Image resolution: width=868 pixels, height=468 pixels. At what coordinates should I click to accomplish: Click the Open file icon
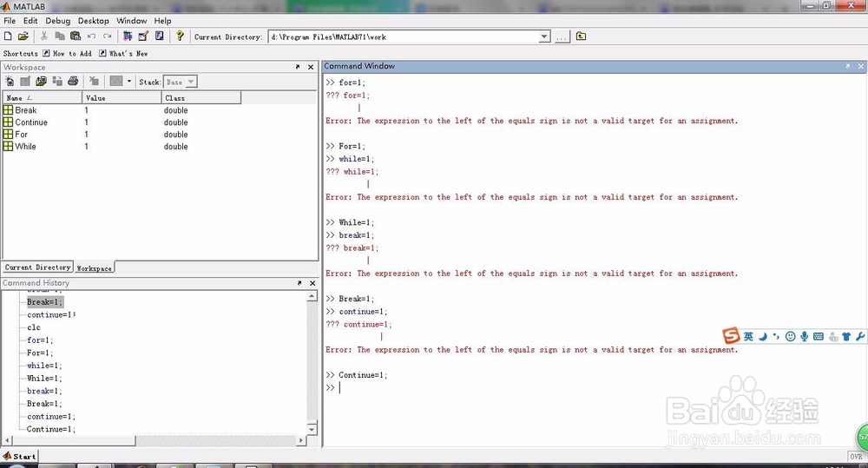pos(23,36)
